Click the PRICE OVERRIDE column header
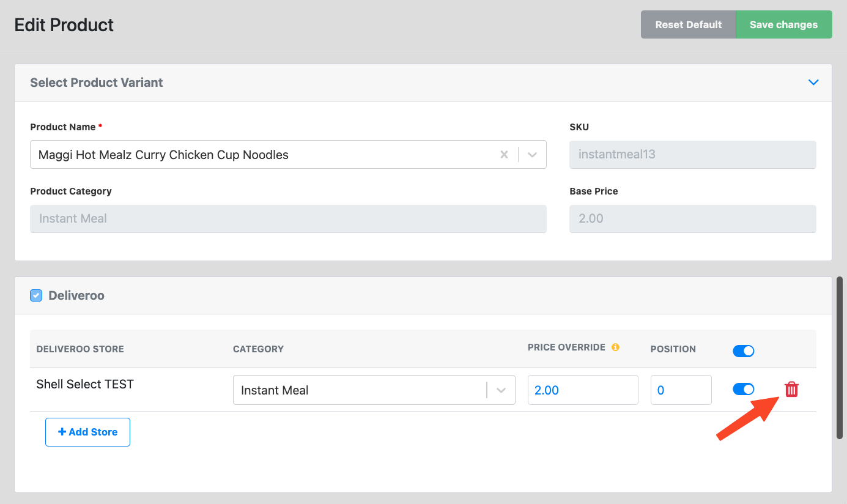 coord(566,347)
